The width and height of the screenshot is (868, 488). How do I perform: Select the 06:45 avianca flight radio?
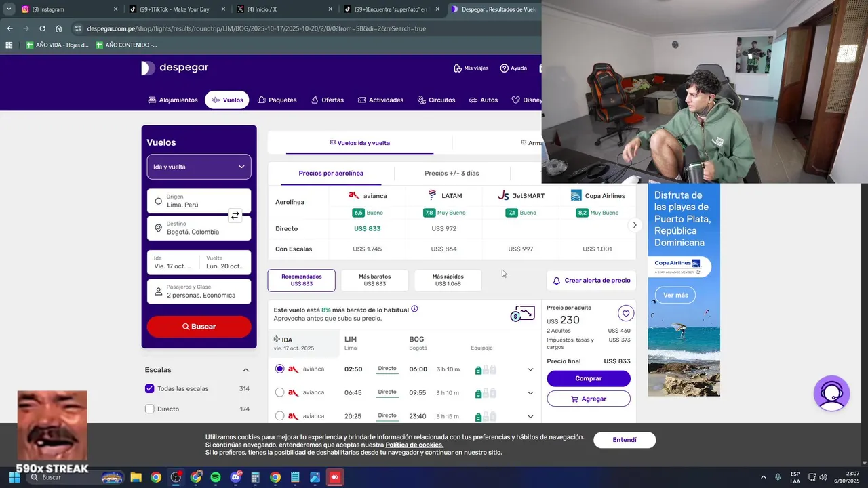tap(280, 392)
